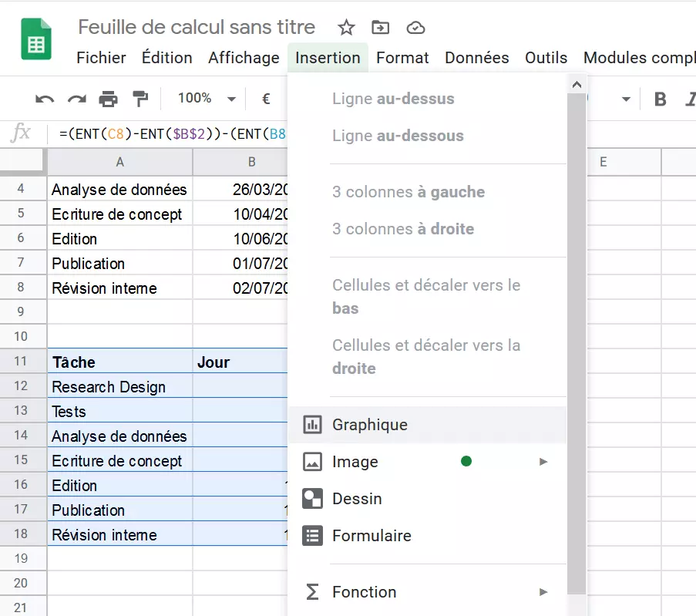Click the Insertion menu scrollbar
The width and height of the screenshot is (696, 616).
(577, 343)
